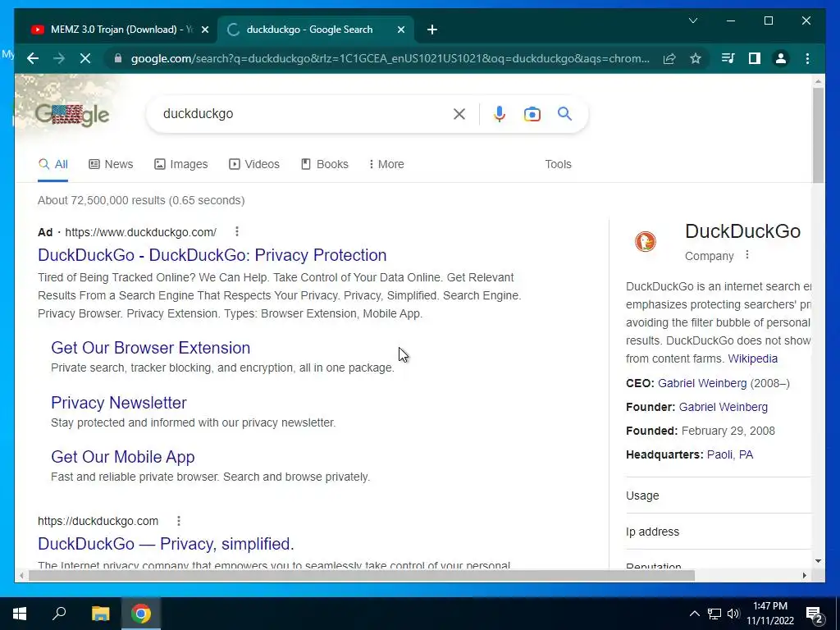The width and height of the screenshot is (840, 630).
Task: Search by image camera icon
Action: [532, 114]
